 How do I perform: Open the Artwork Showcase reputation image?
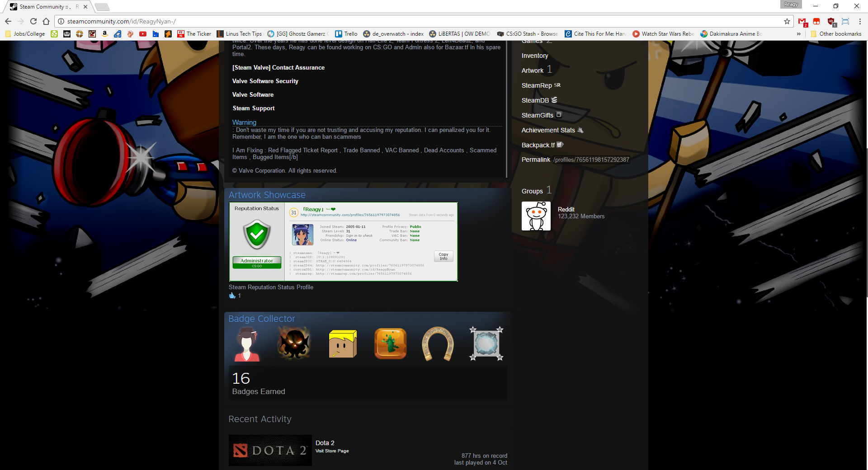click(344, 242)
